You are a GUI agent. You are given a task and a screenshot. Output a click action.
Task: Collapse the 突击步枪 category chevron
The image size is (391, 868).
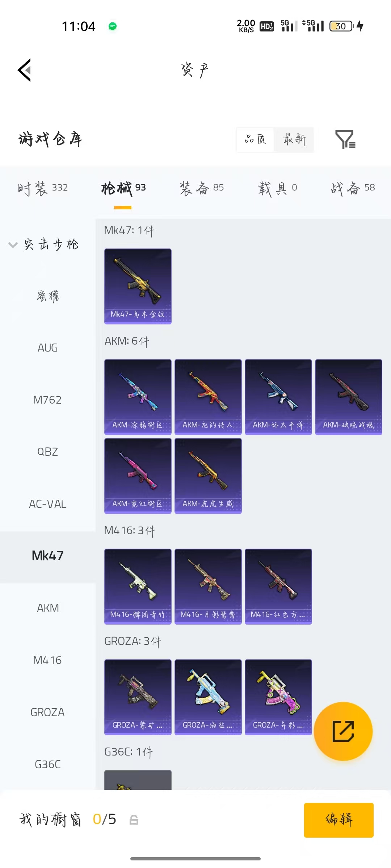pos(13,245)
